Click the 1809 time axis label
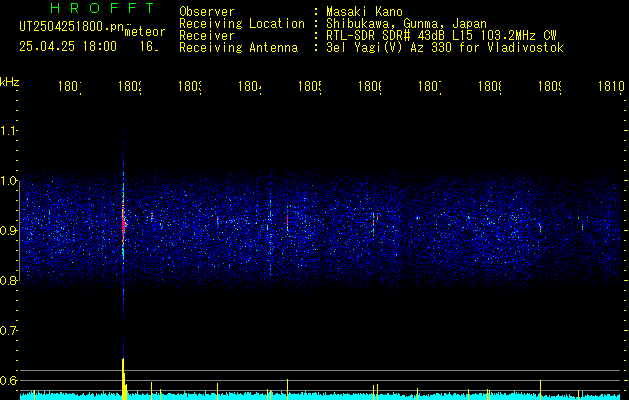 click(x=550, y=86)
